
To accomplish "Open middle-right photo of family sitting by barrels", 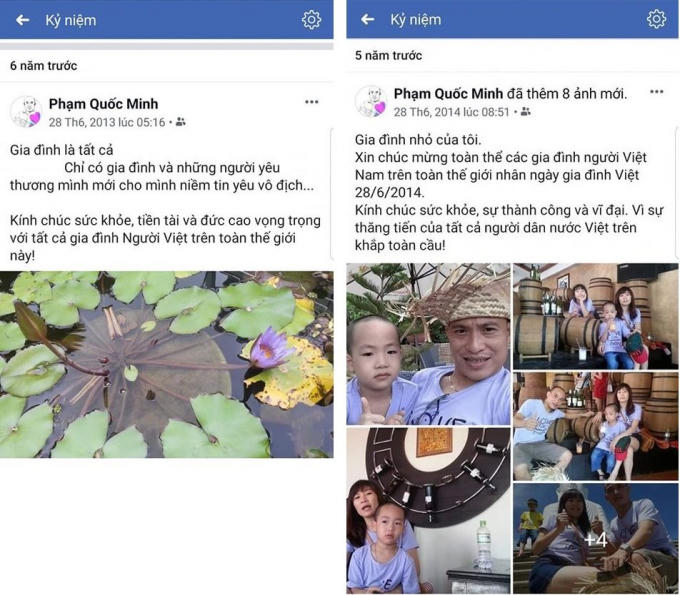I will coord(596,427).
